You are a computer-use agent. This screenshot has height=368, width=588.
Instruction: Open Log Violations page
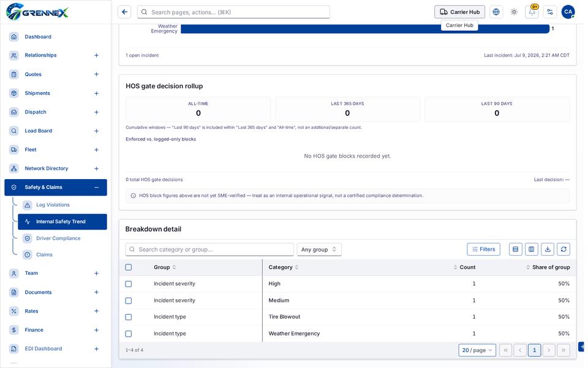[53, 205]
